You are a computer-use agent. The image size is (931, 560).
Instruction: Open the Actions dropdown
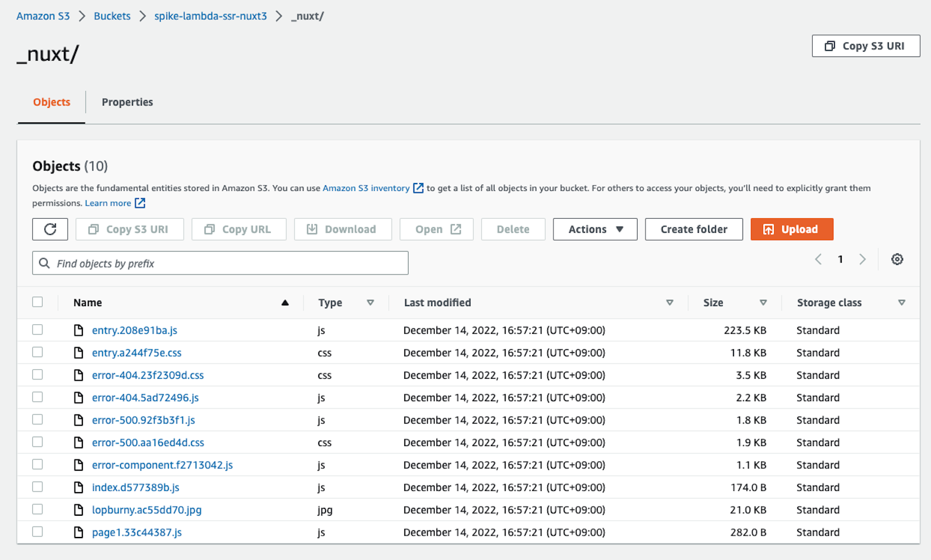tap(595, 229)
